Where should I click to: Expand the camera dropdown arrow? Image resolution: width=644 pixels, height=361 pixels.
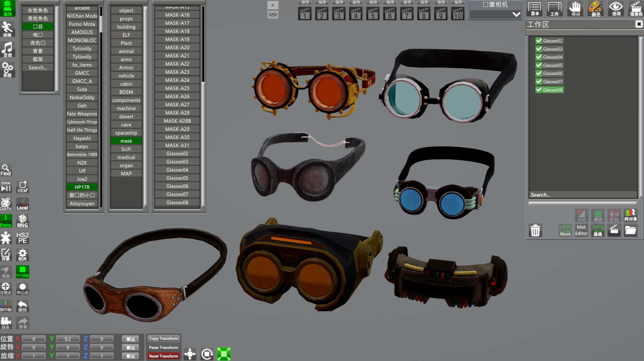pyautogui.click(x=516, y=14)
